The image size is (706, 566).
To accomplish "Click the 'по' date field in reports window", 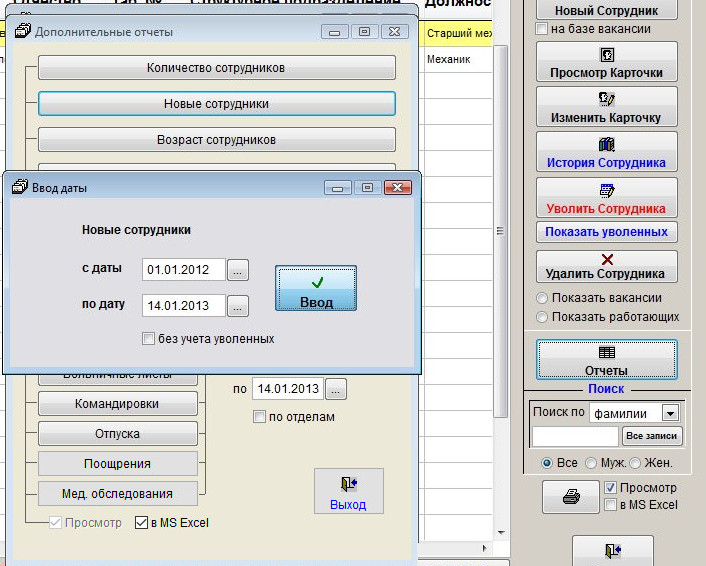I will (x=288, y=389).
